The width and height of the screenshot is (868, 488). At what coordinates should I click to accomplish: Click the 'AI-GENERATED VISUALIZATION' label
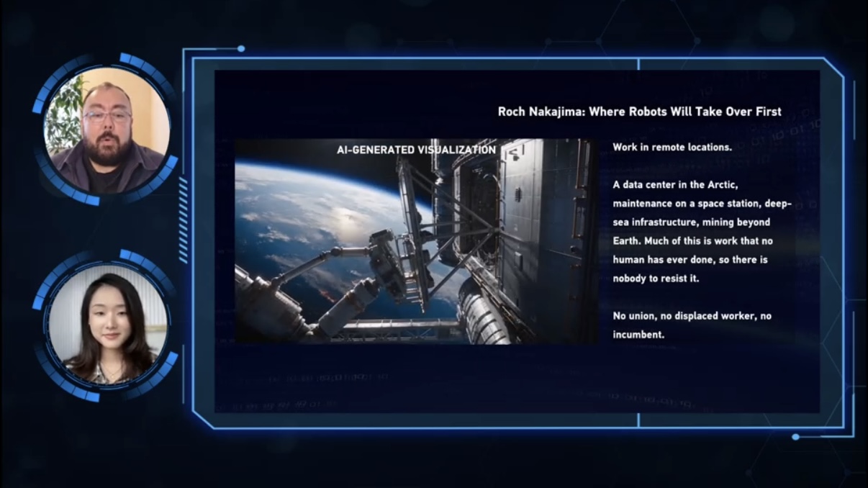click(416, 150)
